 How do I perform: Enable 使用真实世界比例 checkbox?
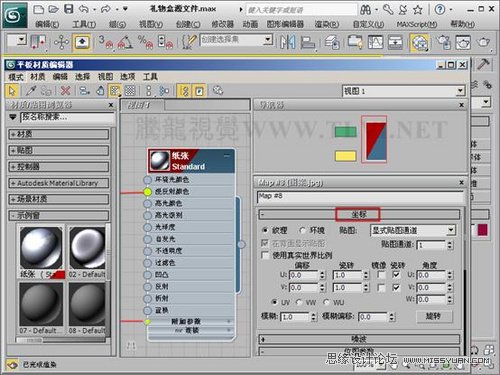(265, 255)
